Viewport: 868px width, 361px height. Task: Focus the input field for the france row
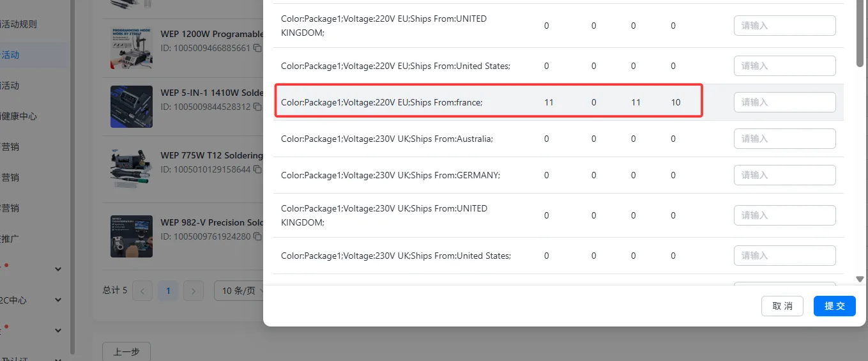click(x=784, y=102)
